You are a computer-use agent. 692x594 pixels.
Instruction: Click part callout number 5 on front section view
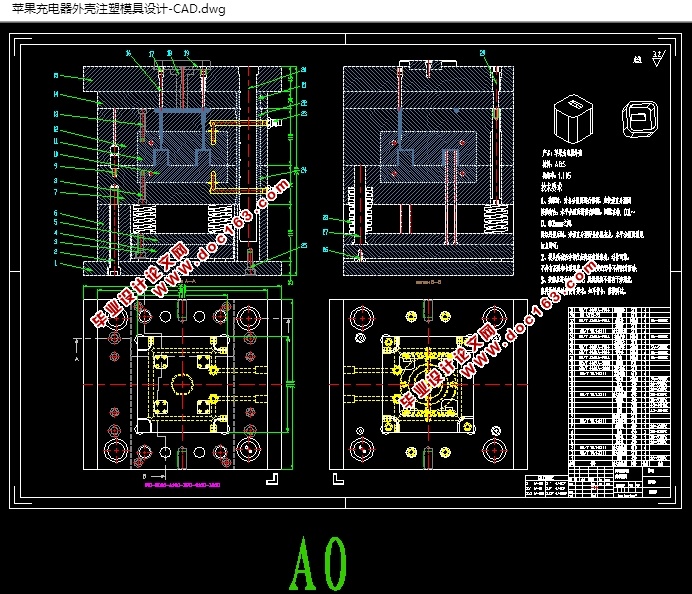point(56,222)
